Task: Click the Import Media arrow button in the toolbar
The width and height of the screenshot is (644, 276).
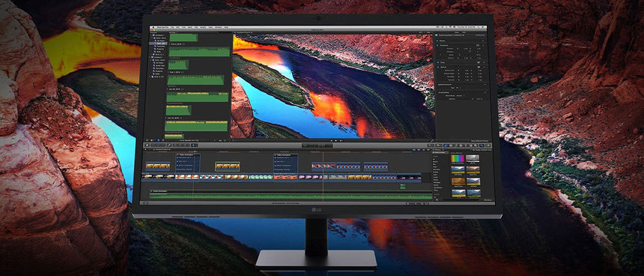Action: pyautogui.click(x=147, y=145)
